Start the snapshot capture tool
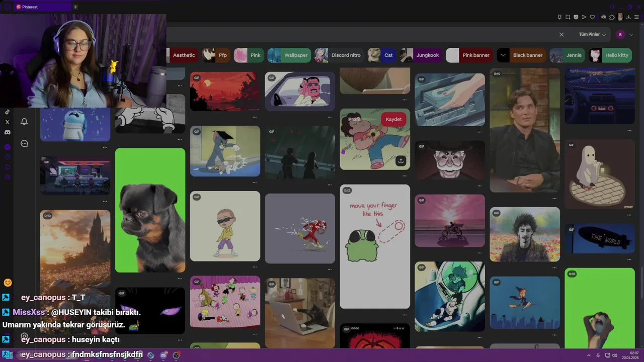This screenshot has width=644, height=362. tap(568, 17)
